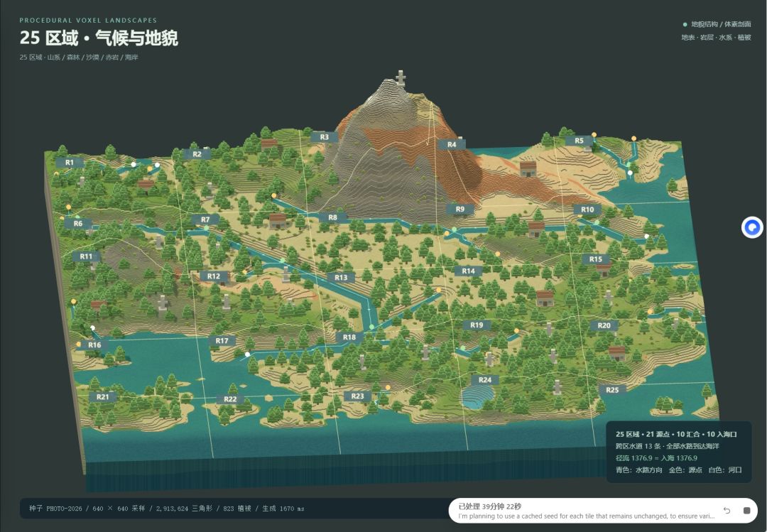Click the R18 region marker
Image resolution: width=767 pixels, height=532 pixels.
coord(349,337)
